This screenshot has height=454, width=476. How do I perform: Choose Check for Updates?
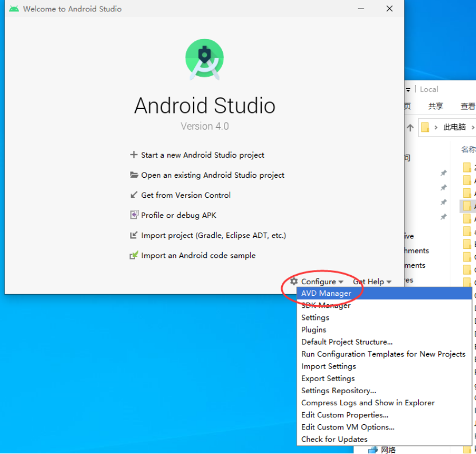coord(334,439)
